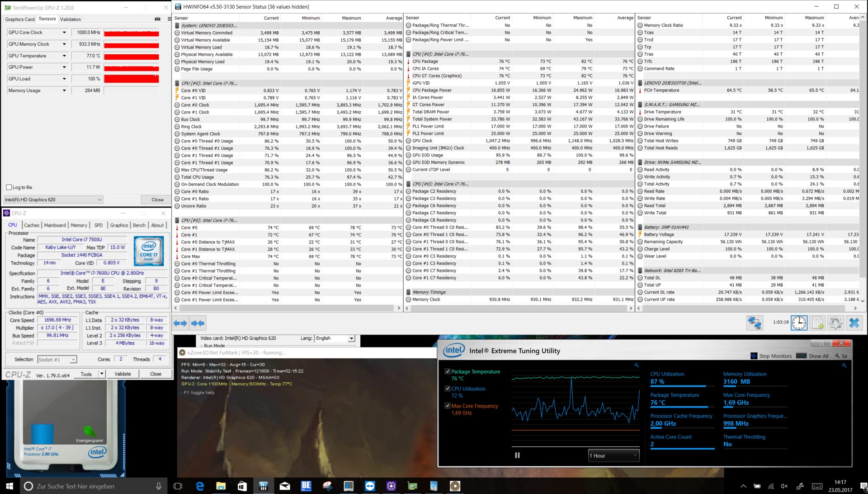The width and height of the screenshot is (868, 494).
Task: Enable the Log to file checkbox
Action: 9,187
